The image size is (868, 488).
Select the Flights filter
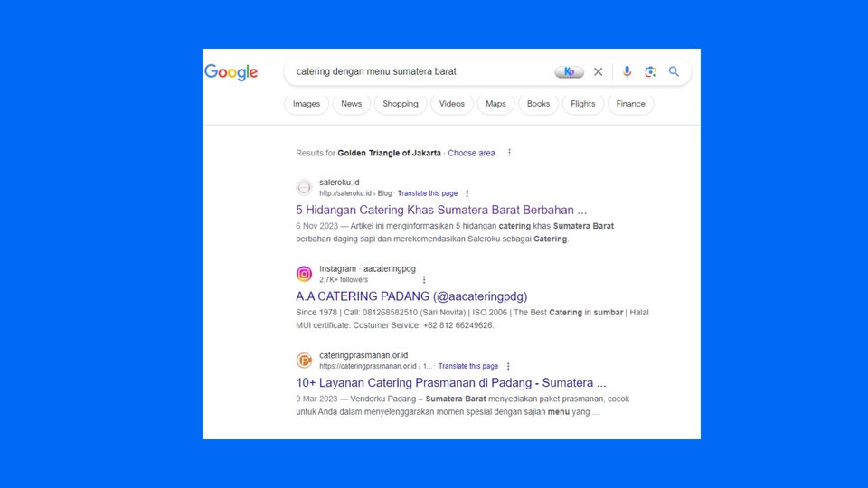coord(583,104)
